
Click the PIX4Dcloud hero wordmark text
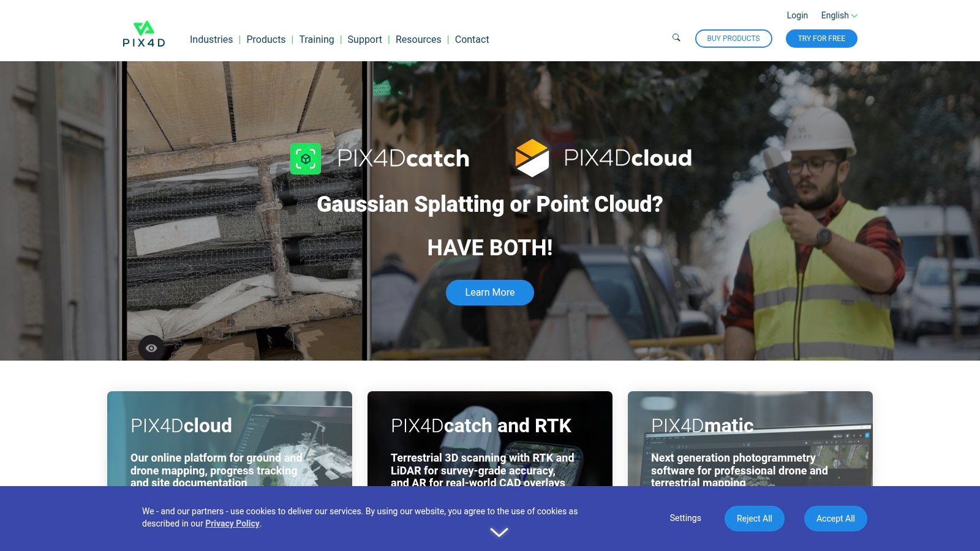[628, 158]
